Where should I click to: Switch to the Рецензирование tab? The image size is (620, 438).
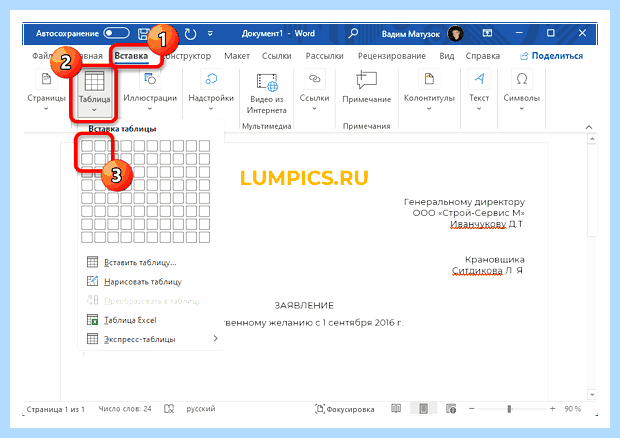pyautogui.click(x=391, y=56)
